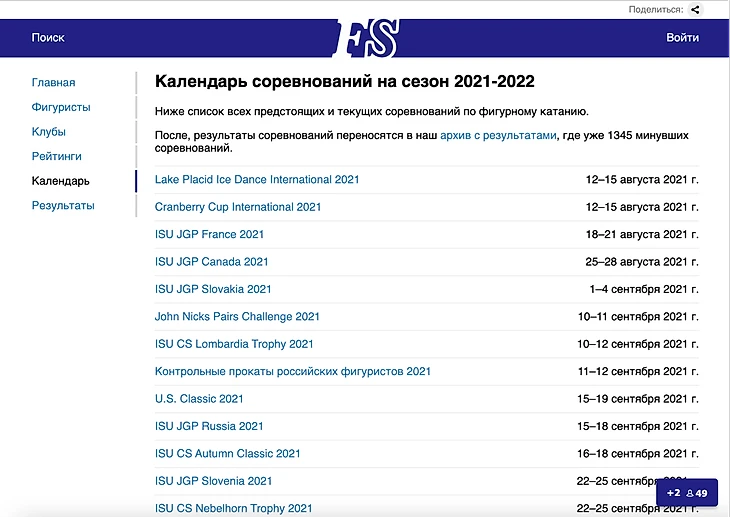Open ISU JGP Russia 2021 event
Screen dimensions: 730x517
tap(209, 426)
